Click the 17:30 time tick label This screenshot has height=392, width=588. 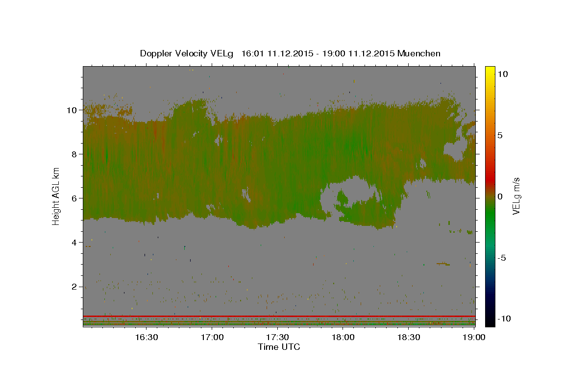(277, 337)
